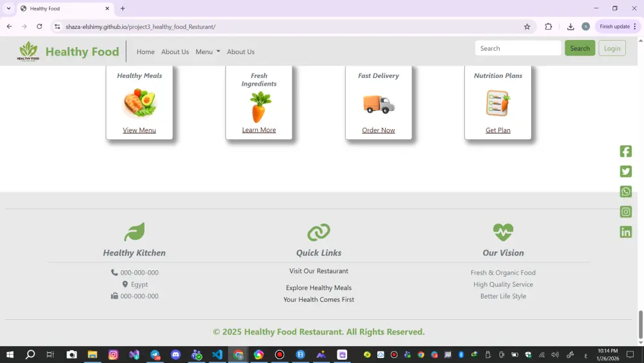644x363 pixels.
Task: Open the Order Now link
Action: pyautogui.click(x=378, y=130)
